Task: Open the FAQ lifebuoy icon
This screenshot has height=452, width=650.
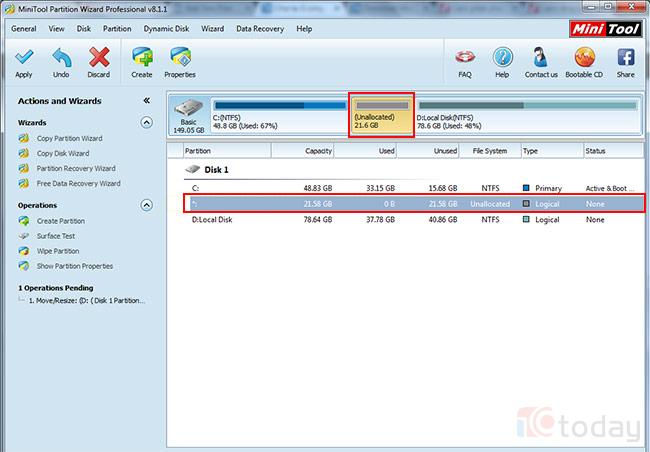Action: [x=465, y=57]
